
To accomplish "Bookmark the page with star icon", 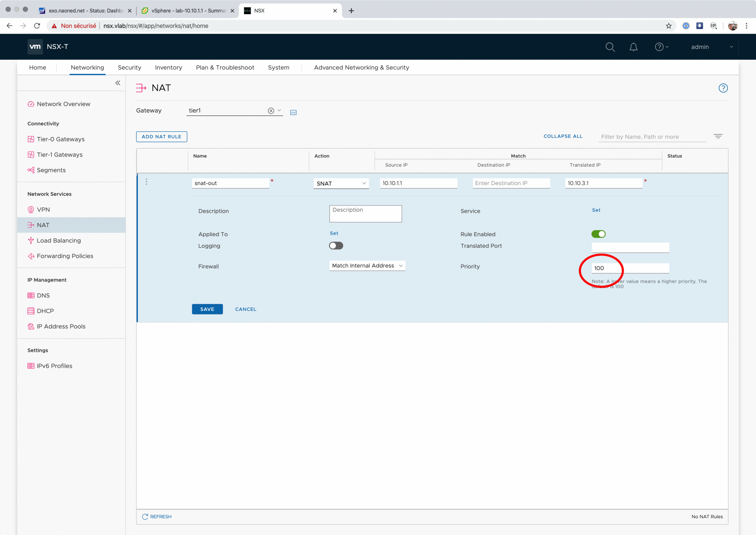I will pos(668,26).
